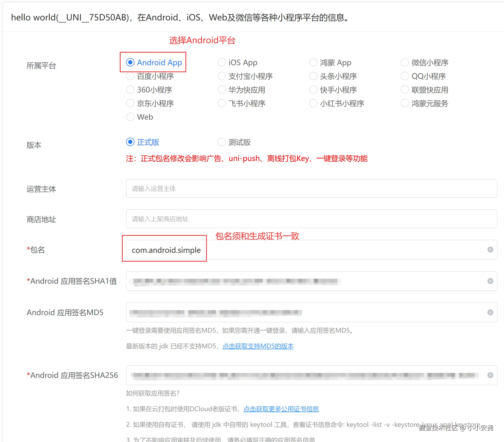Screen dimensions: 504x442
Task: Select the iOS App platform
Action: [222, 63]
